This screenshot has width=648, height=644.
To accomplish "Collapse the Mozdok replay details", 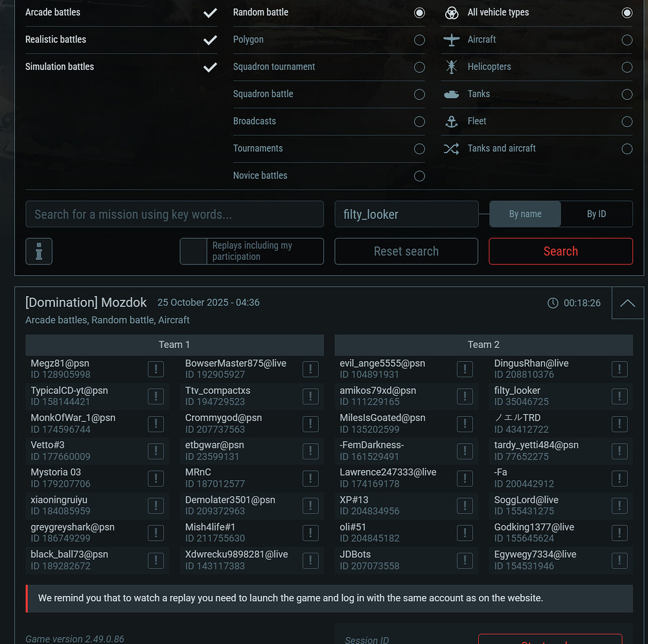I will pyautogui.click(x=627, y=303).
